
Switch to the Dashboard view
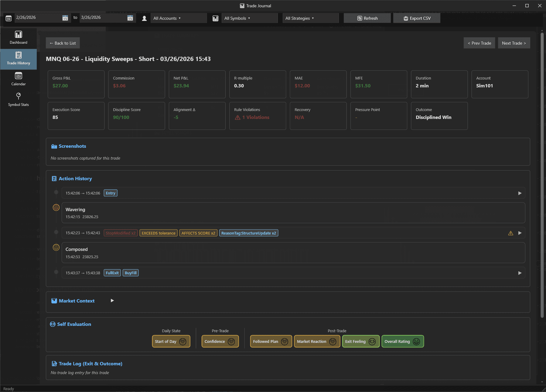pyautogui.click(x=18, y=37)
